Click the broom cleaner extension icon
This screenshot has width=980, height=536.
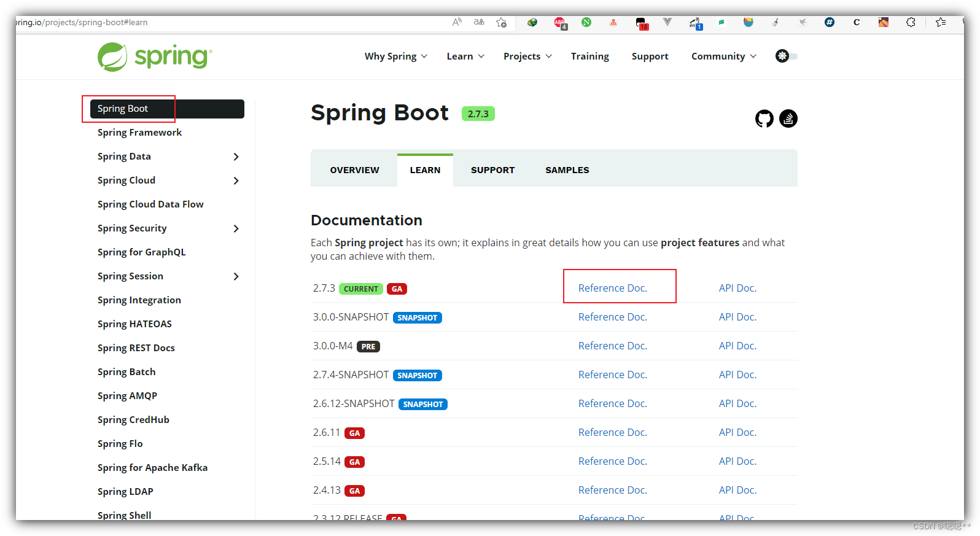776,22
